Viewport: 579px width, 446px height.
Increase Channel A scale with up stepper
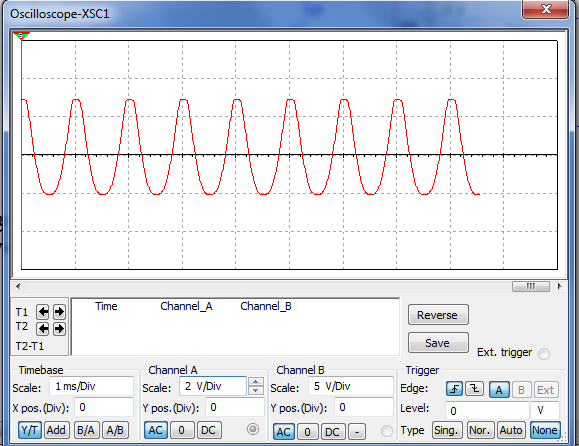(256, 381)
